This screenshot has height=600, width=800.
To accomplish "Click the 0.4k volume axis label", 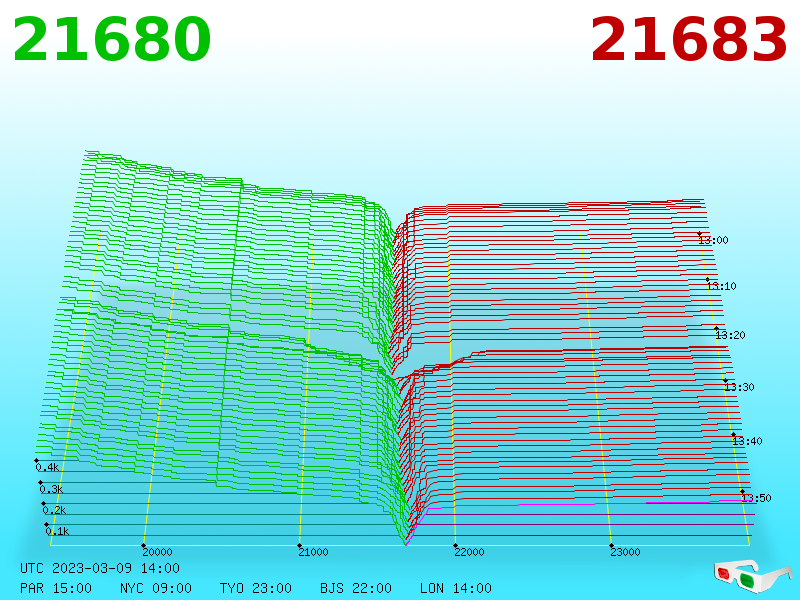I will (47, 467).
